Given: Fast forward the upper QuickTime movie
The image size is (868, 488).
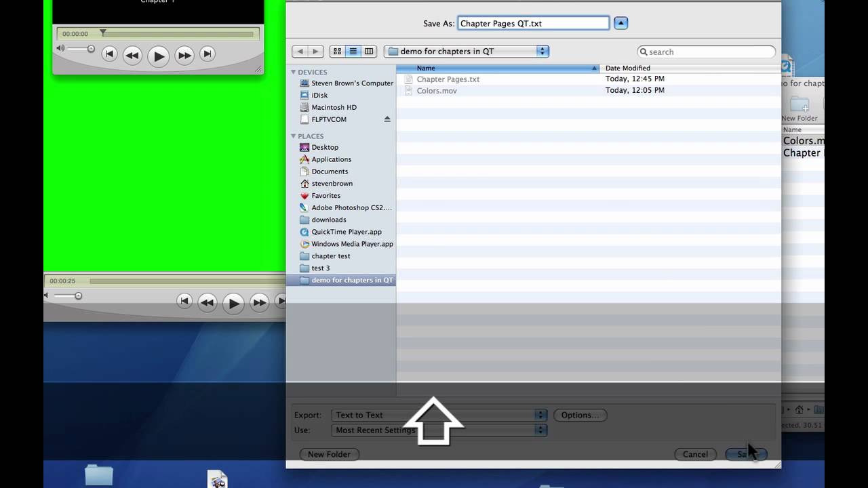Looking at the screenshot, I should [184, 56].
